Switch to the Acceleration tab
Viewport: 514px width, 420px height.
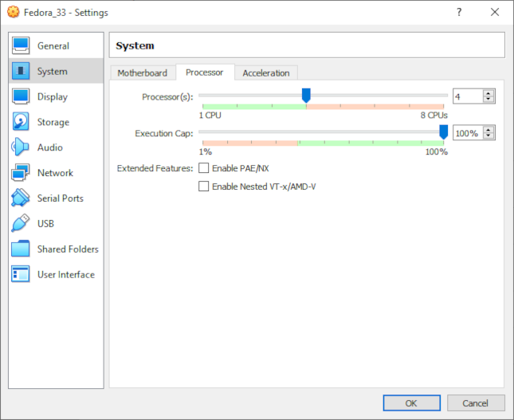pos(266,73)
